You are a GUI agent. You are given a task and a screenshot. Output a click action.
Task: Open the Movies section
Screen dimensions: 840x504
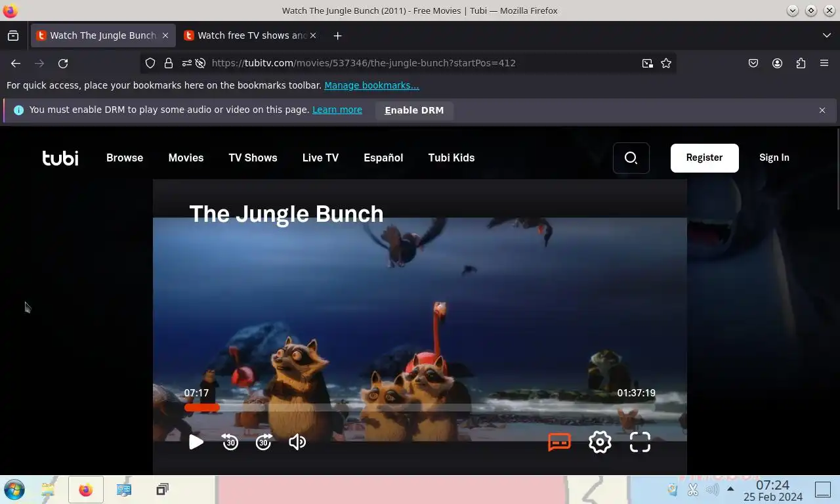click(x=186, y=158)
